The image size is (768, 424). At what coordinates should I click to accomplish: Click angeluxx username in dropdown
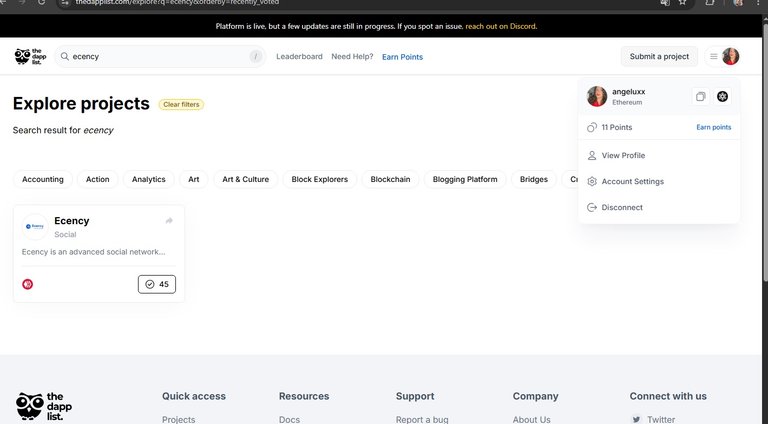click(628, 92)
